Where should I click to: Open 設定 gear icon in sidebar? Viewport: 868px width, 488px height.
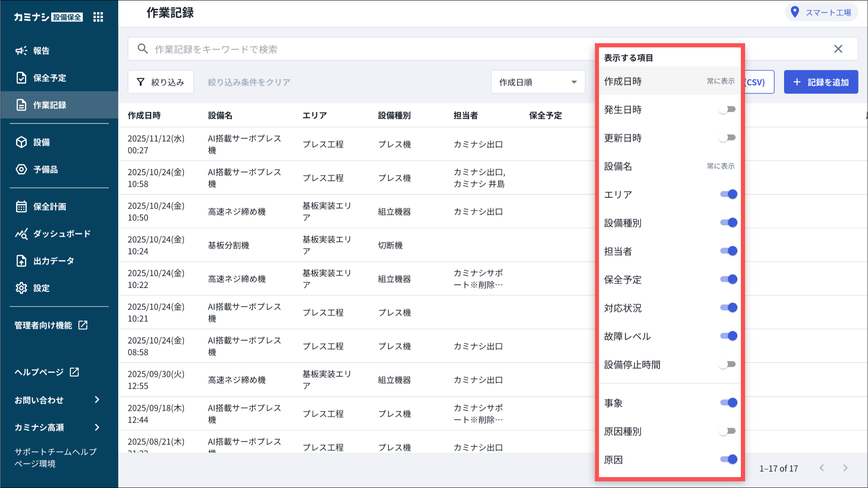coord(21,288)
